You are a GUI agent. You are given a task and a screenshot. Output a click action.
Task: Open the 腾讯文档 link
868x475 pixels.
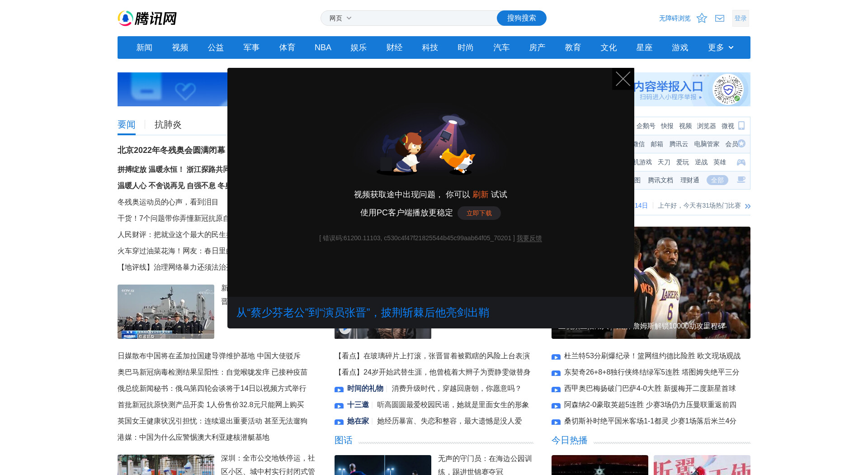tap(660, 180)
